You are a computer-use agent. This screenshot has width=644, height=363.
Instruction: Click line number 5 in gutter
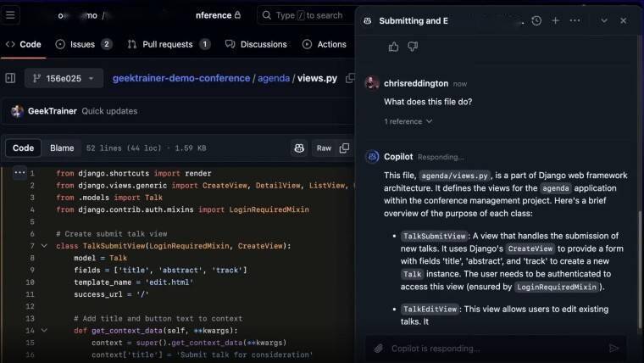click(32, 222)
